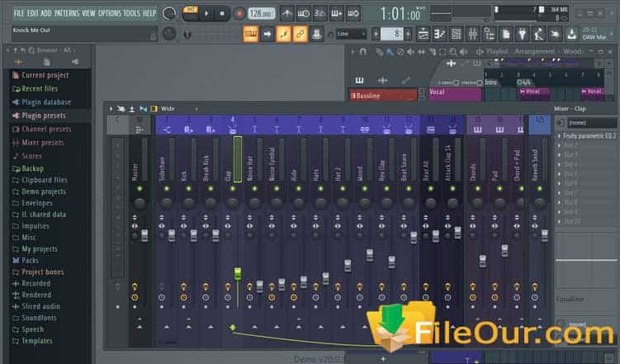Image resolution: width=620 pixels, height=364 pixels.
Task: Click the transport Stop button
Action: point(222,14)
